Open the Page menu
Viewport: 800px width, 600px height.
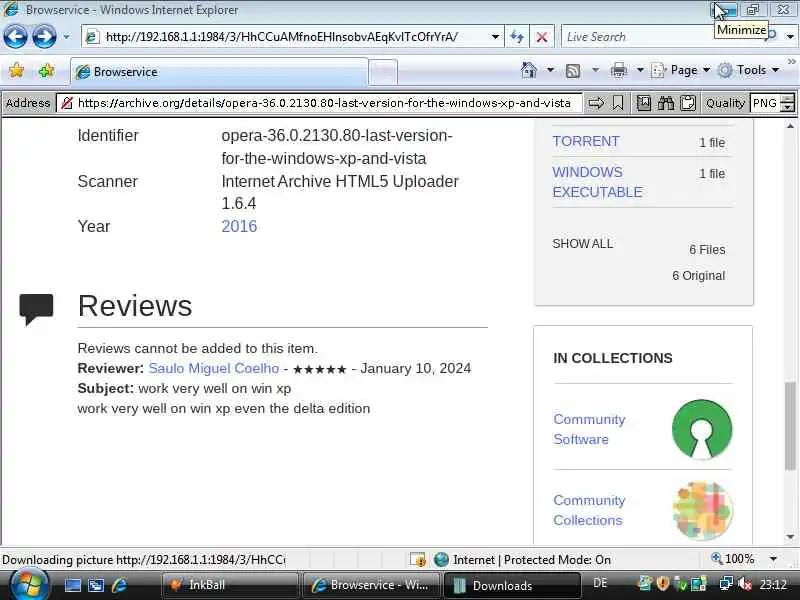pos(681,70)
